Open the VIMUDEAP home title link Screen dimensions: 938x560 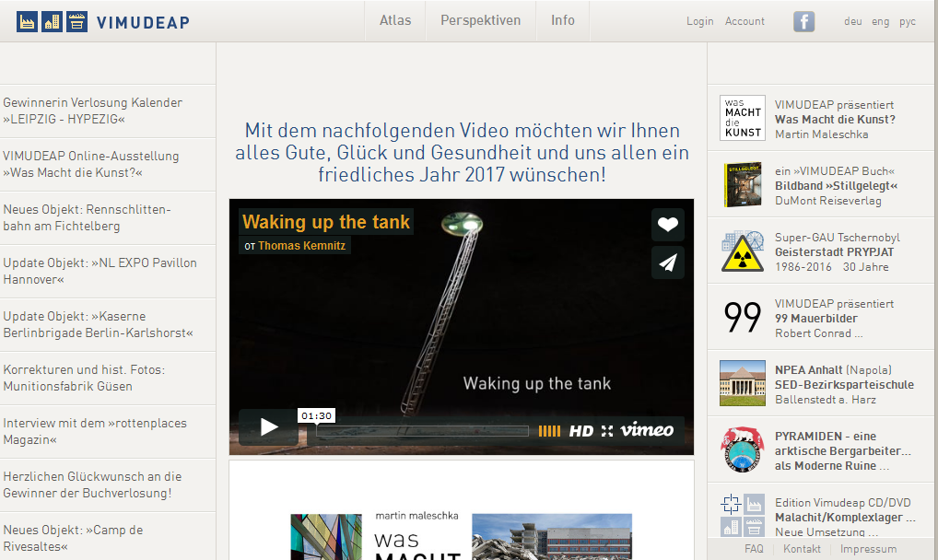[x=143, y=23]
